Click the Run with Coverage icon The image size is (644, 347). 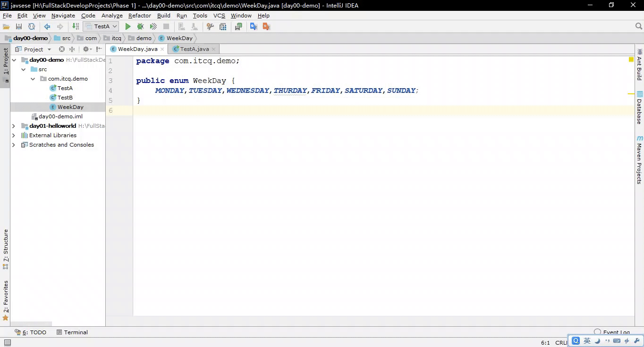tap(153, 26)
